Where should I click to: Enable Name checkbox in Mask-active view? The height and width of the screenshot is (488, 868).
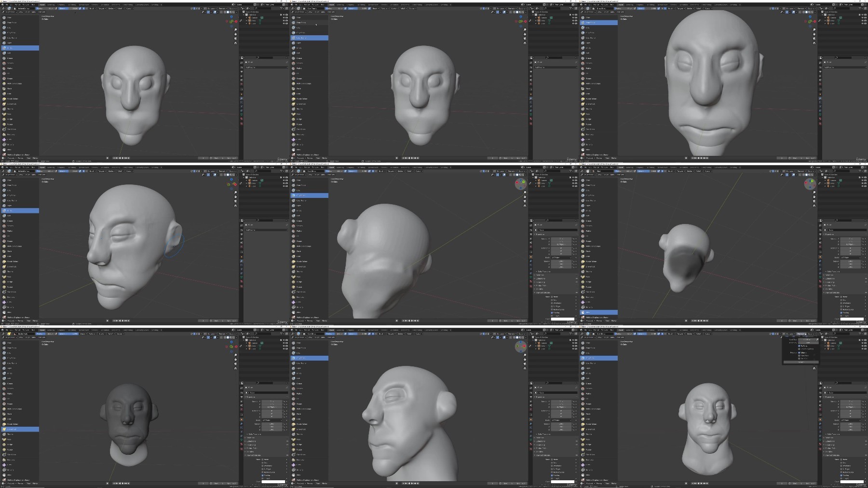(x=841, y=297)
